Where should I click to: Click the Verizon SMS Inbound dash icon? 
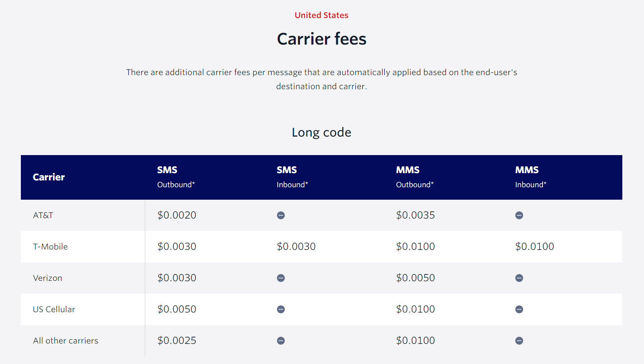[281, 278]
